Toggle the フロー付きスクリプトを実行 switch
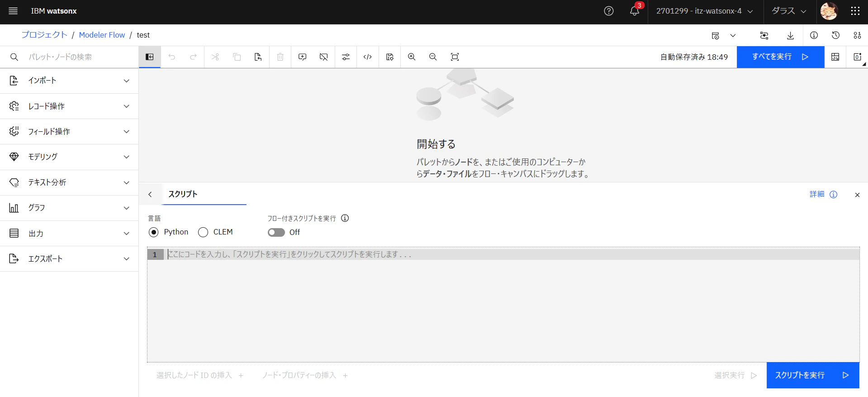Image resolution: width=868 pixels, height=397 pixels. (276, 232)
